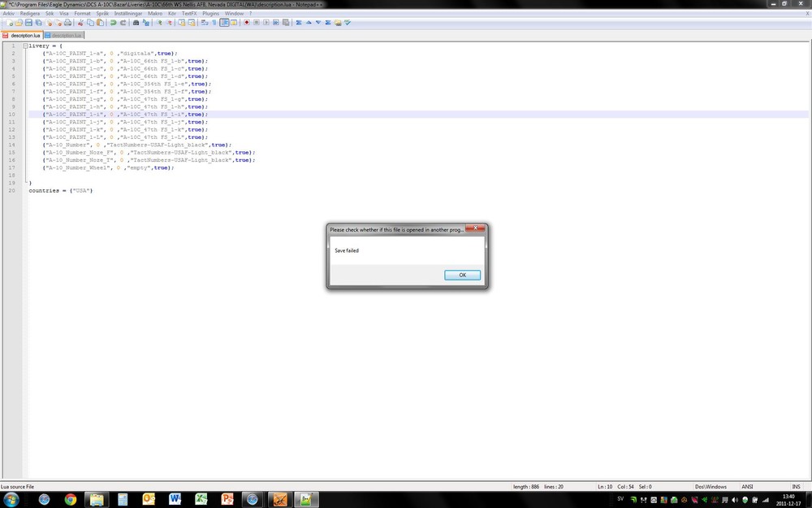Click the Start recording macro red icon
812x508 pixels.
[x=247, y=23]
